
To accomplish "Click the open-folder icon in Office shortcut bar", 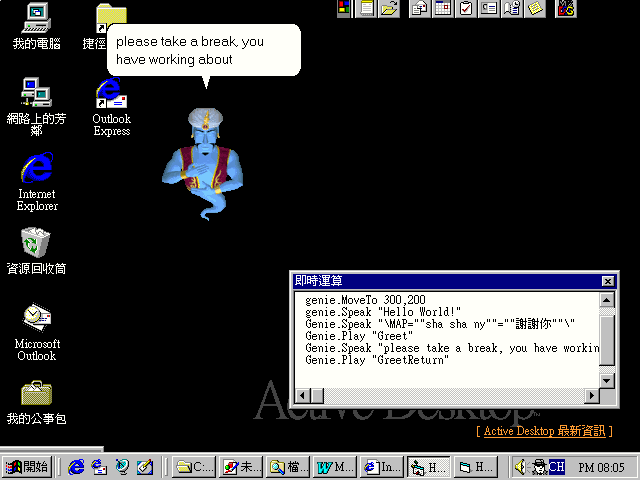I will [x=390, y=9].
